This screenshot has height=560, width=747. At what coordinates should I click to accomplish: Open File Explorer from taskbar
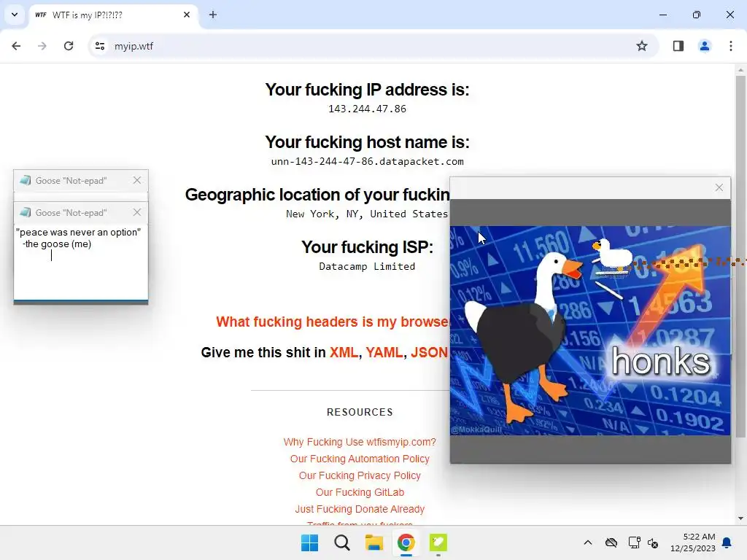pos(374,542)
